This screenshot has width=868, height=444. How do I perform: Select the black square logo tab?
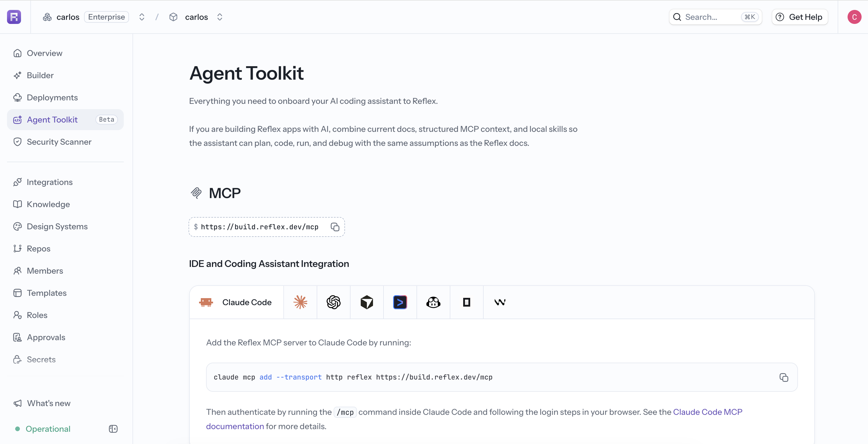(x=467, y=302)
